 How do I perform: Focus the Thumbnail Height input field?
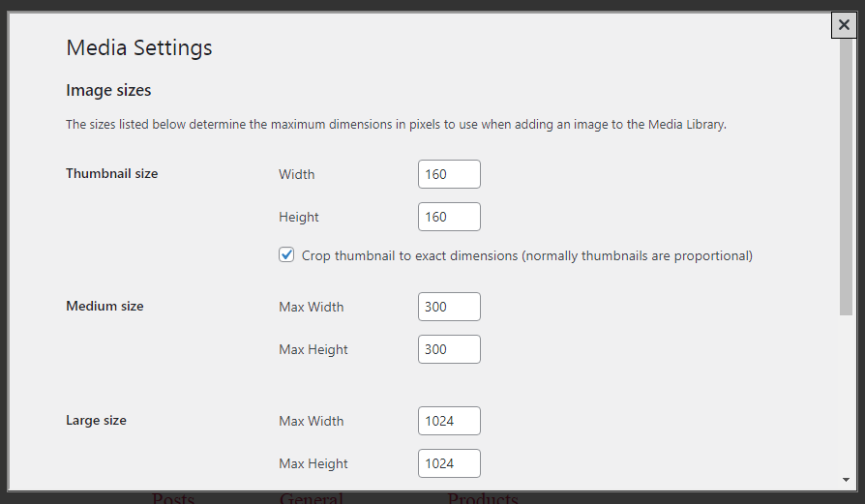[x=449, y=217]
